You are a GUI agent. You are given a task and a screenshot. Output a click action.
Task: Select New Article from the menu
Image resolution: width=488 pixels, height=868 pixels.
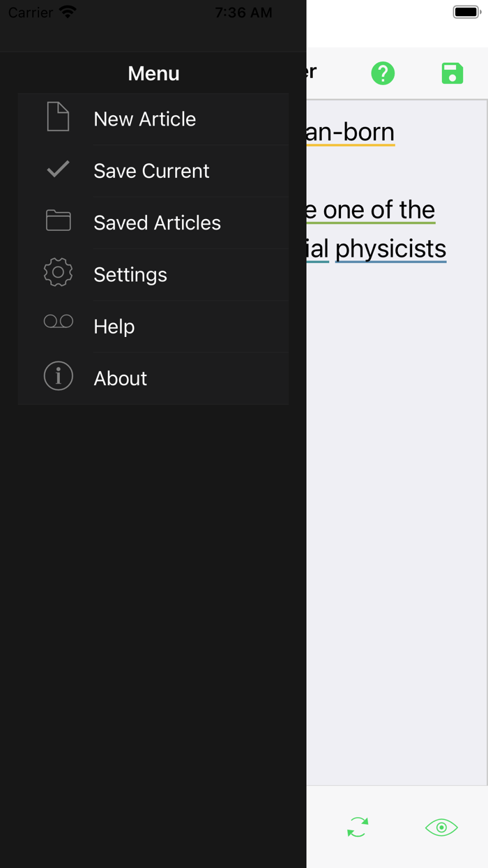coord(144,119)
